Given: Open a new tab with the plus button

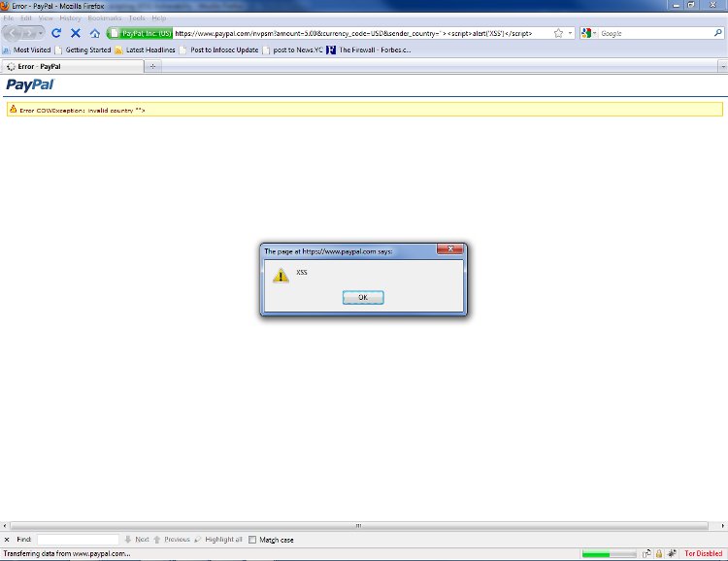Looking at the screenshot, I should (152, 66).
